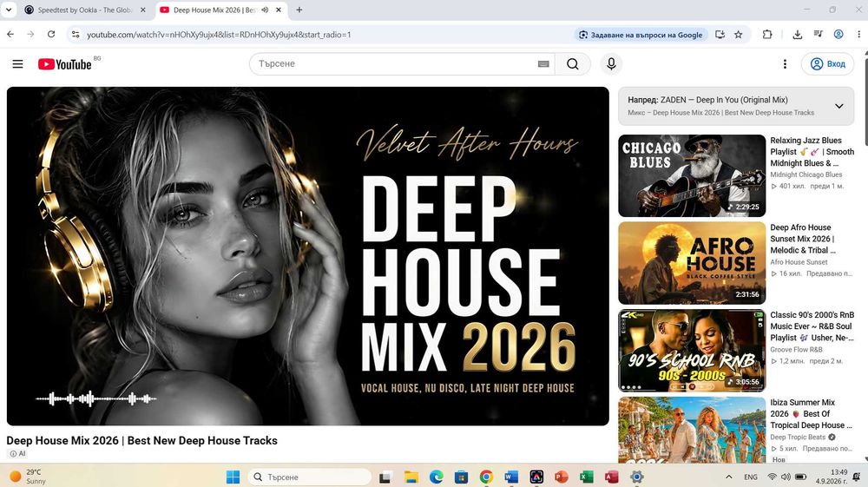Bookmark this page with the star icon
The image size is (868, 487).
click(x=738, y=35)
